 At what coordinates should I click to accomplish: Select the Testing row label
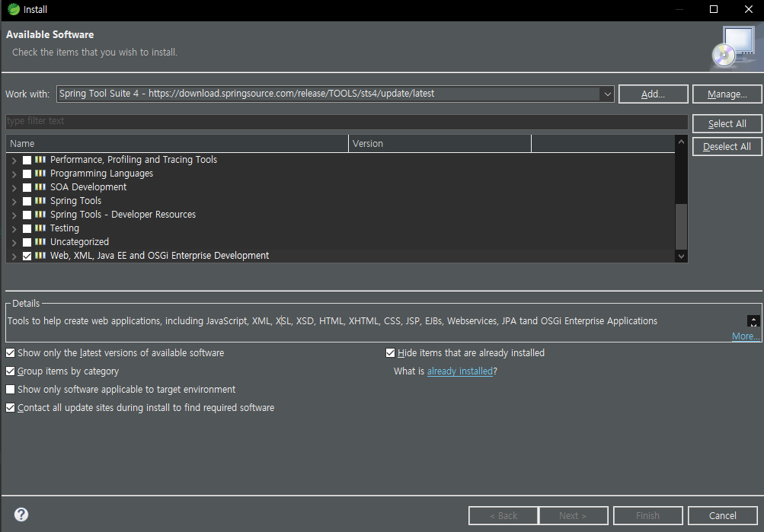[x=64, y=228]
